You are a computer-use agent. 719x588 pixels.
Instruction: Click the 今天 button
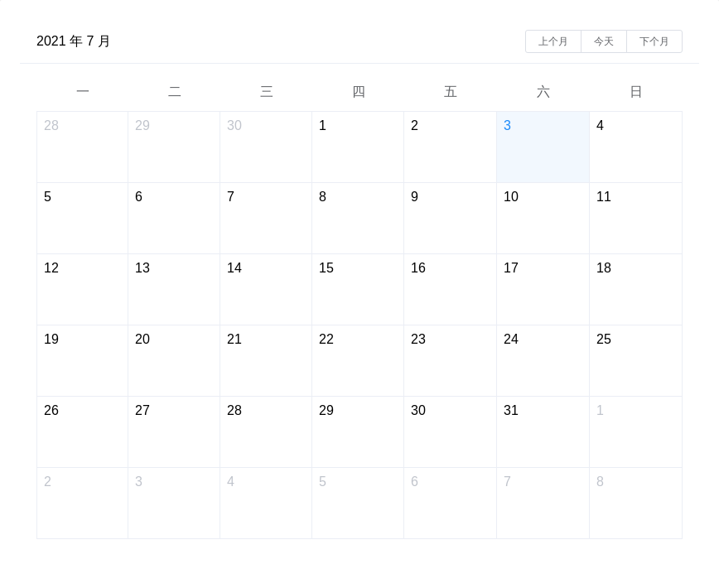tap(603, 41)
